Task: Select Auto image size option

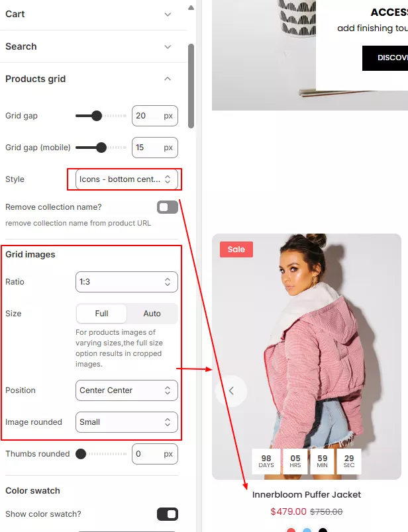Action: 152,314
